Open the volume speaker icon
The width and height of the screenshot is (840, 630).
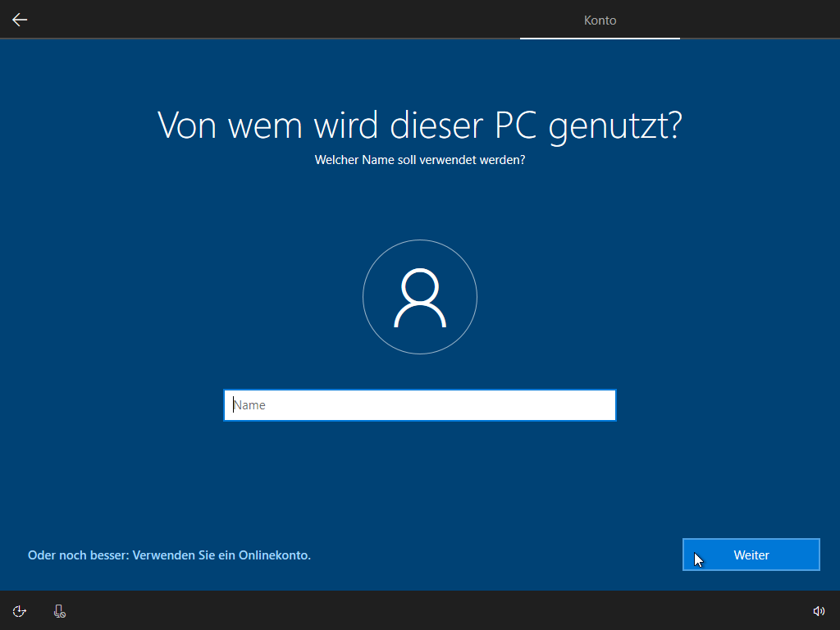click(819, 611)
